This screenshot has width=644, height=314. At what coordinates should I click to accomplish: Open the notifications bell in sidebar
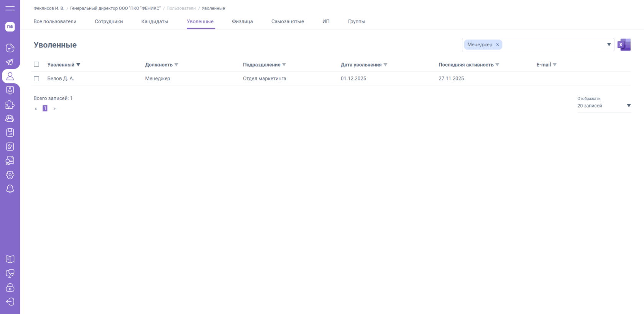[x=10, y=189]
